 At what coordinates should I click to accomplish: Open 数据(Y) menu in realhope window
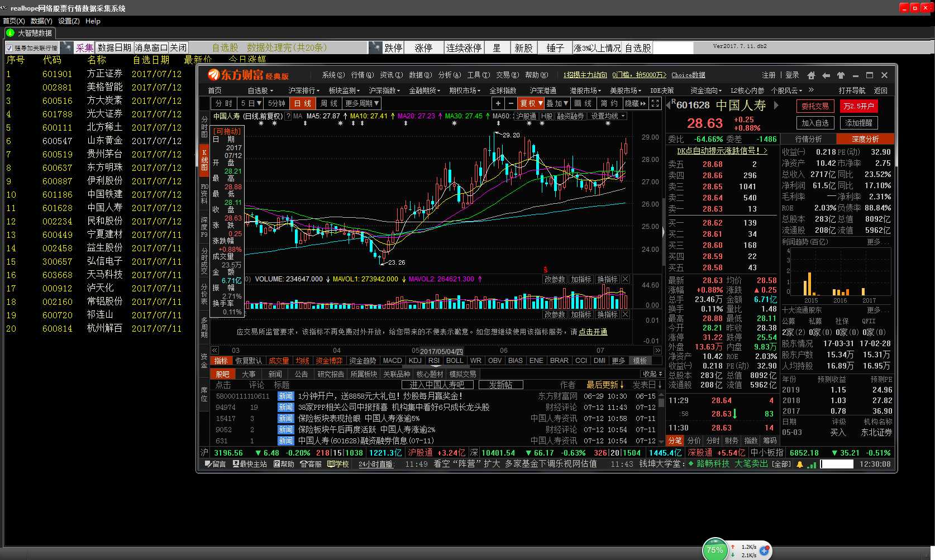tap(41, 21)
